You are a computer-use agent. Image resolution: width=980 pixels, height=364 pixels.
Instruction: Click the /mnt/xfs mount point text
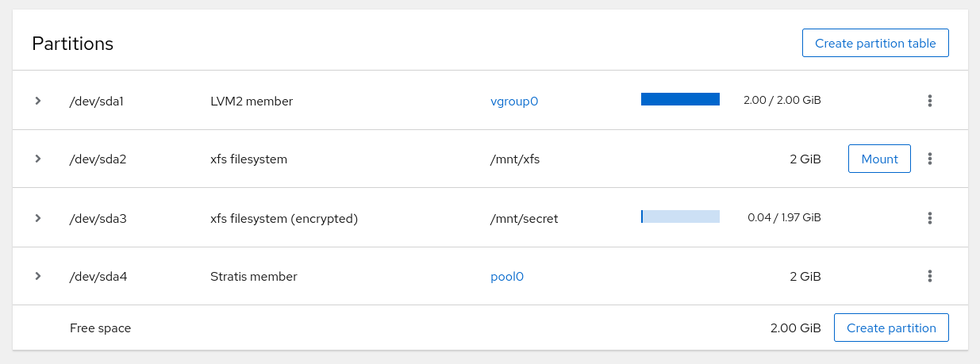click(x=515, y=159)
